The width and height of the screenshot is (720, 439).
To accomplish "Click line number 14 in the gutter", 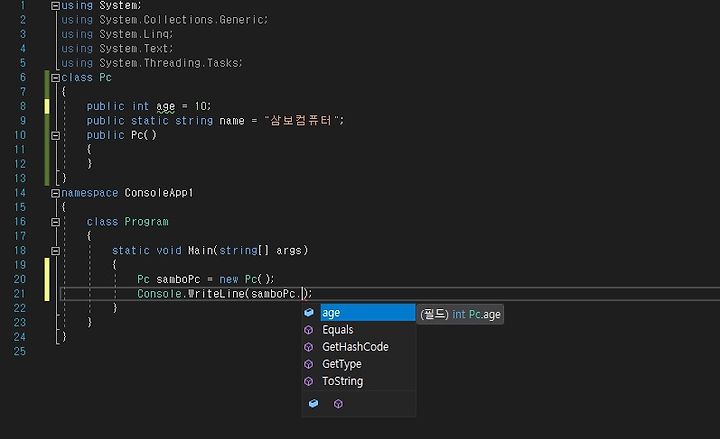I will [x=20, y=193].
